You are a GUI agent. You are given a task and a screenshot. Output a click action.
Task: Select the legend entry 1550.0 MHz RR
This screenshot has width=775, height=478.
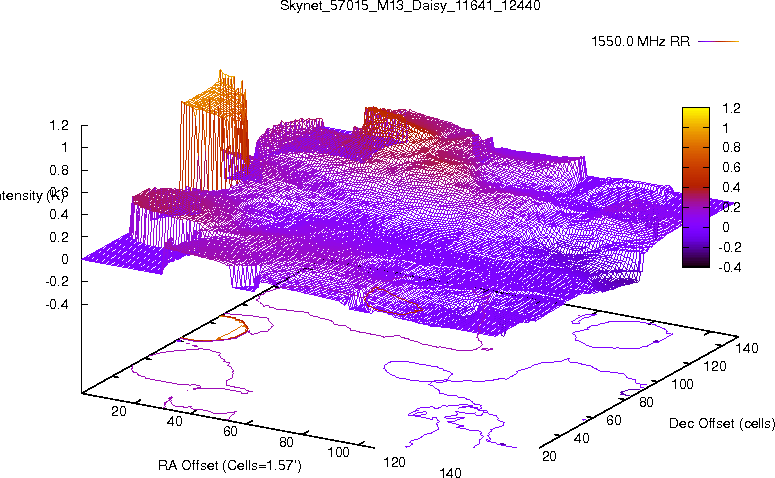tap(640, 42)
